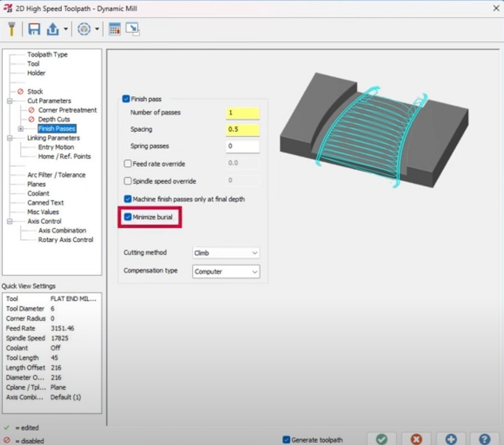Open the Depth Cuts page
This screenshot has height=445, width=504.
[x=54, y=119]
